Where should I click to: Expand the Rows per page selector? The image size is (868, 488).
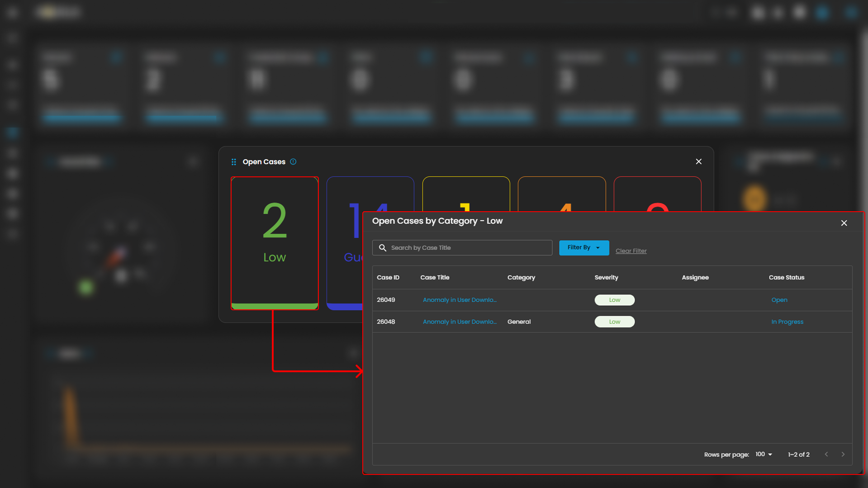(764, 455)
